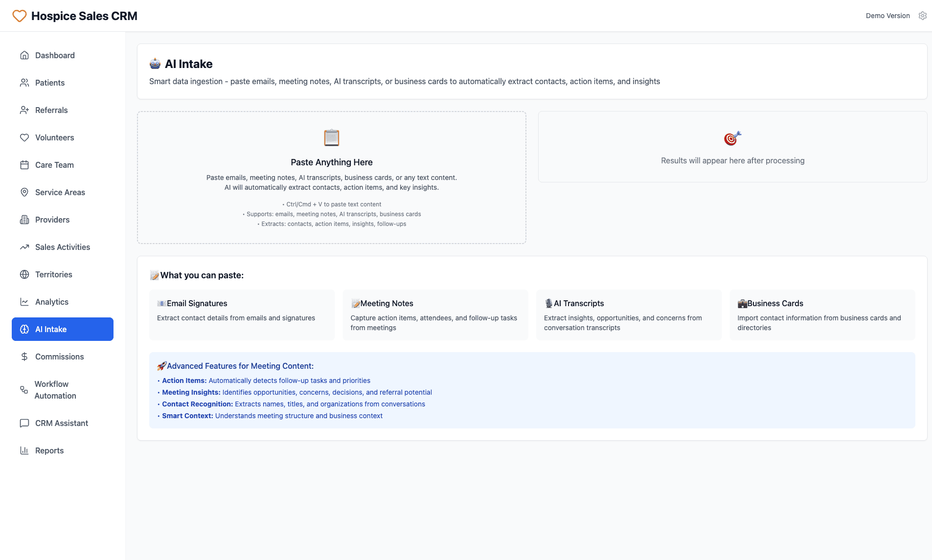The height and width of the screenshot is (560, 932).
Task: Click the Hospice Sales CRM heart logo
Action: [19, 16]
